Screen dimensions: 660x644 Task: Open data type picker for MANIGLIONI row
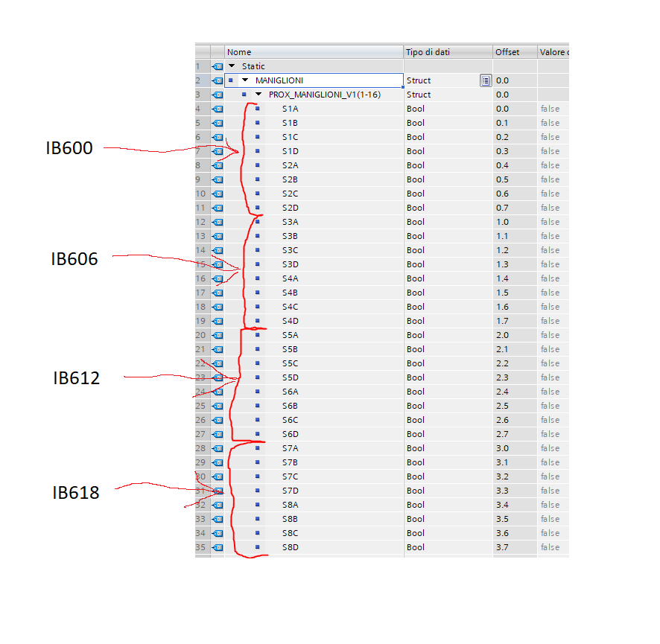[486, 80]
